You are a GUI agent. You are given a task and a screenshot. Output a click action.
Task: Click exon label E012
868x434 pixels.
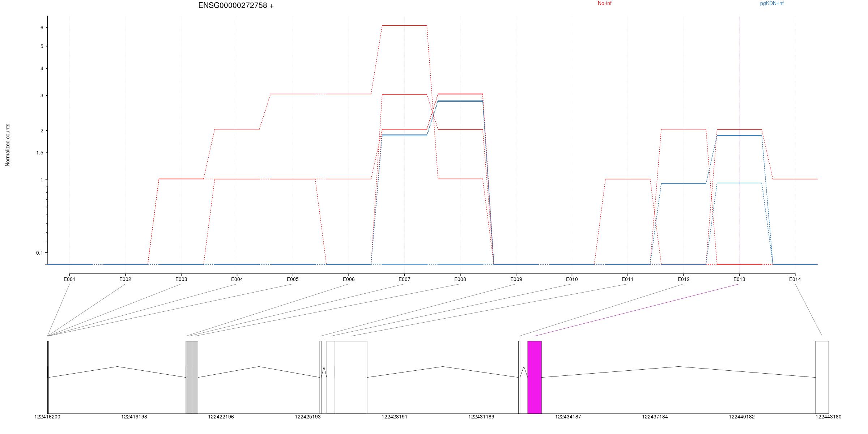coord(684,279)
